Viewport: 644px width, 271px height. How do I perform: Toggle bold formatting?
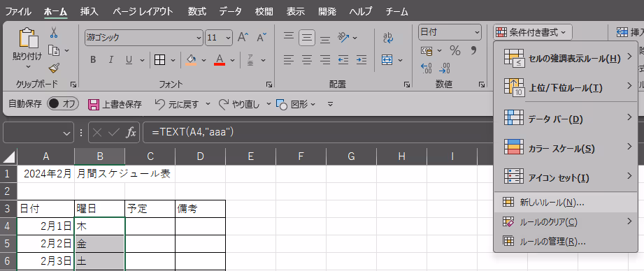click(x=93, y=60)
